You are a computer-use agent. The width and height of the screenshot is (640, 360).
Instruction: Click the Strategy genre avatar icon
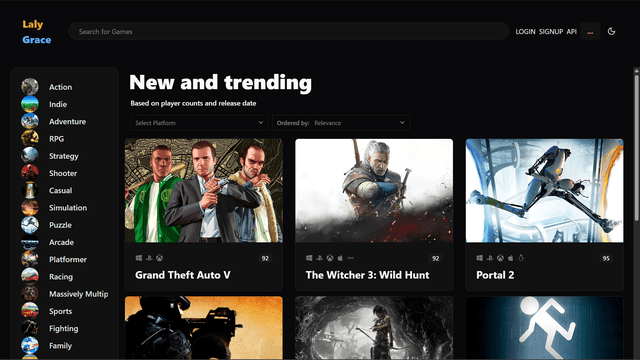click(30, 156)
